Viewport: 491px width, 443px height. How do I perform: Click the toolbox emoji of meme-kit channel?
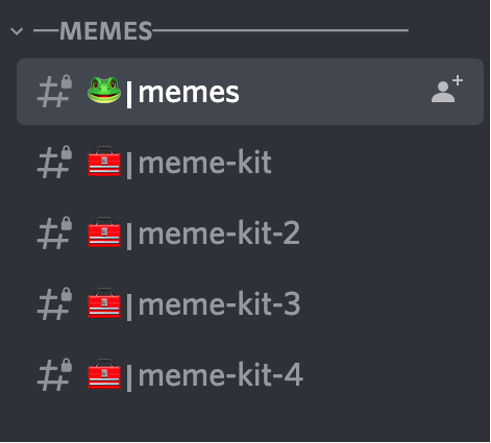[x=104, y=161]
